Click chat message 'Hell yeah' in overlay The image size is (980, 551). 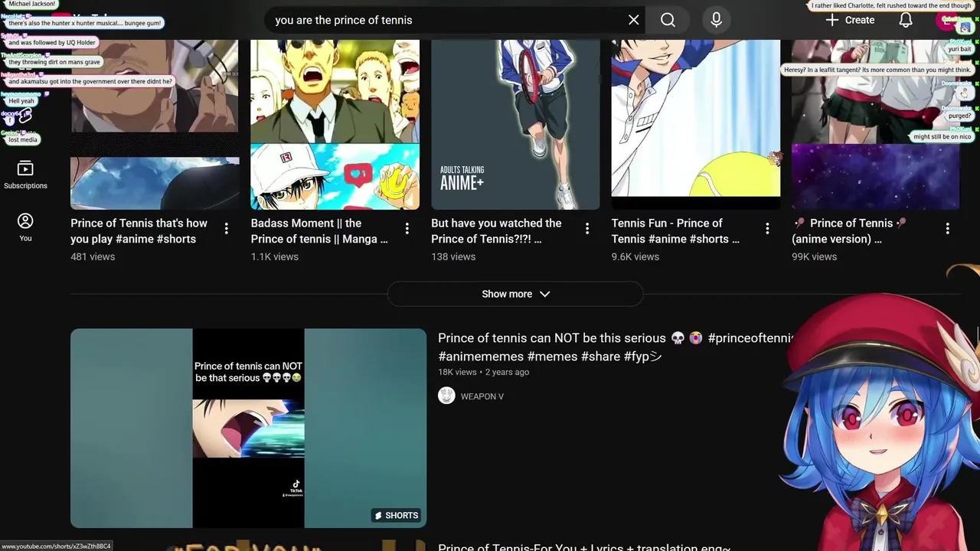pyautogui.click(x=22, y=101)
